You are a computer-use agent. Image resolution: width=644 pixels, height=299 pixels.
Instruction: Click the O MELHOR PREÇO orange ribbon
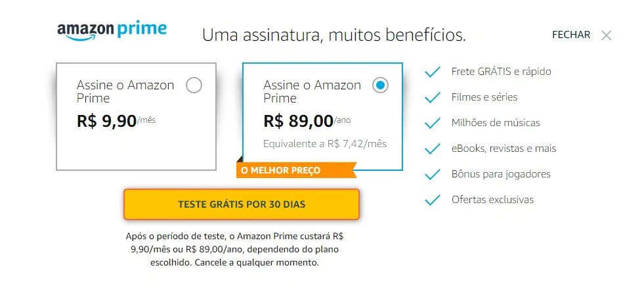click(296, 170)
